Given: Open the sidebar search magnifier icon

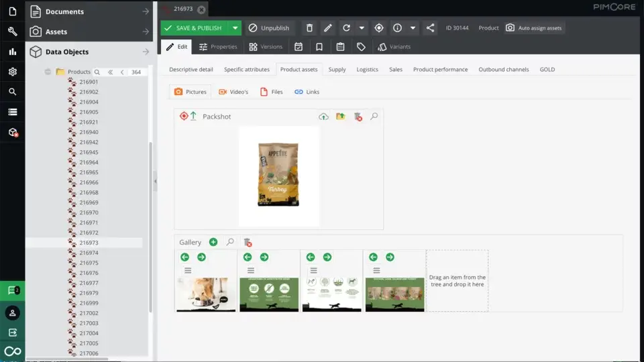Looking at the screenshot, I should [12, 92].
